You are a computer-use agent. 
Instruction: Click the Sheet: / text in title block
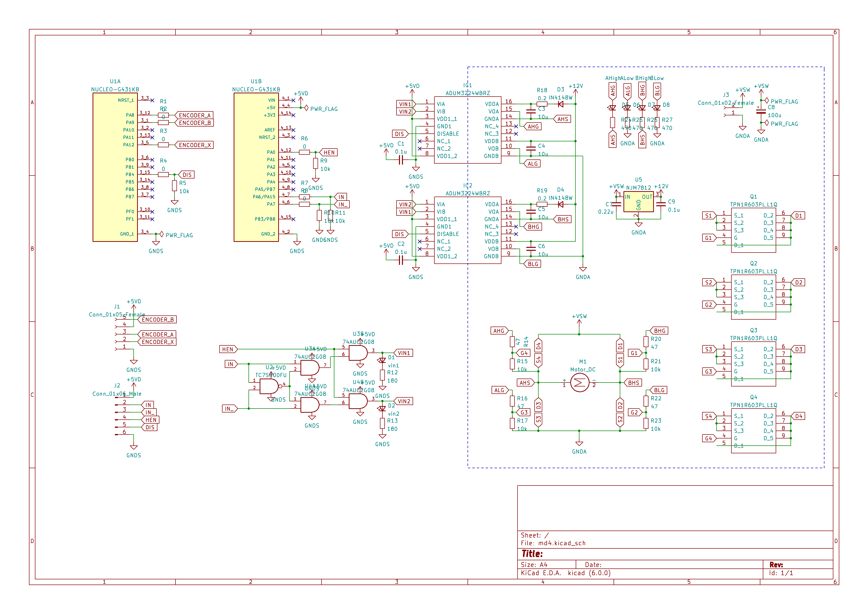(x=535, y=535)
